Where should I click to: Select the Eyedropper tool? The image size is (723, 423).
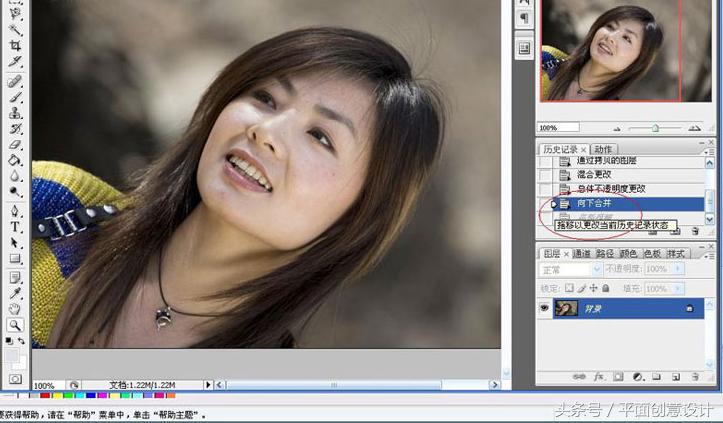pyautogui.click(x=16, y=292)
